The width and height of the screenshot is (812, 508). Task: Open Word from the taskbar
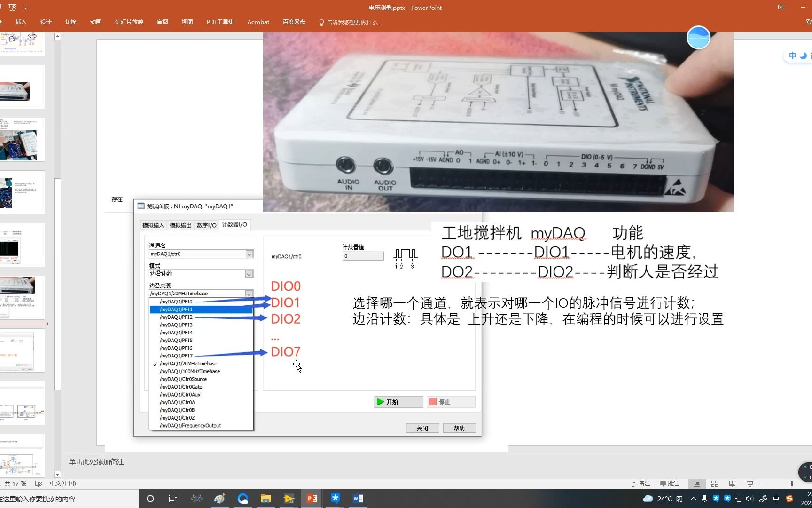click(x=358, y=499)
